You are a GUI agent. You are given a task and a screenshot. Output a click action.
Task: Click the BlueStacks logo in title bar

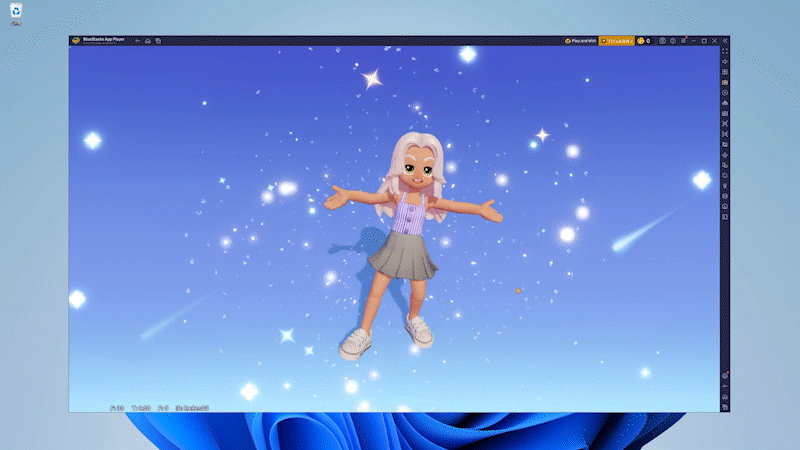[x=74, y=41]
